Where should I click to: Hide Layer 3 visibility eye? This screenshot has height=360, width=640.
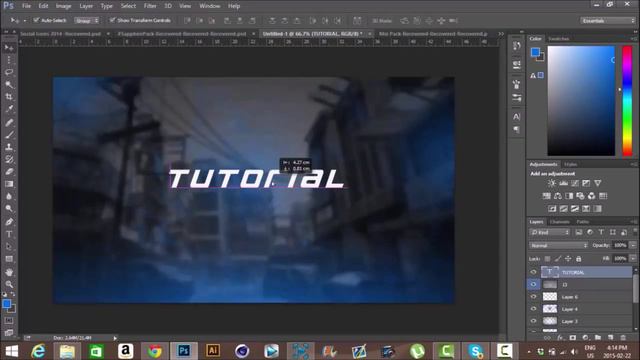tap(533, 321)
